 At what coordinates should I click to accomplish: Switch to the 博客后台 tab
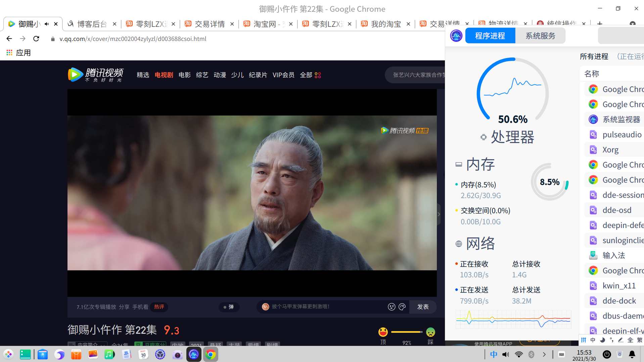(88, 24)
